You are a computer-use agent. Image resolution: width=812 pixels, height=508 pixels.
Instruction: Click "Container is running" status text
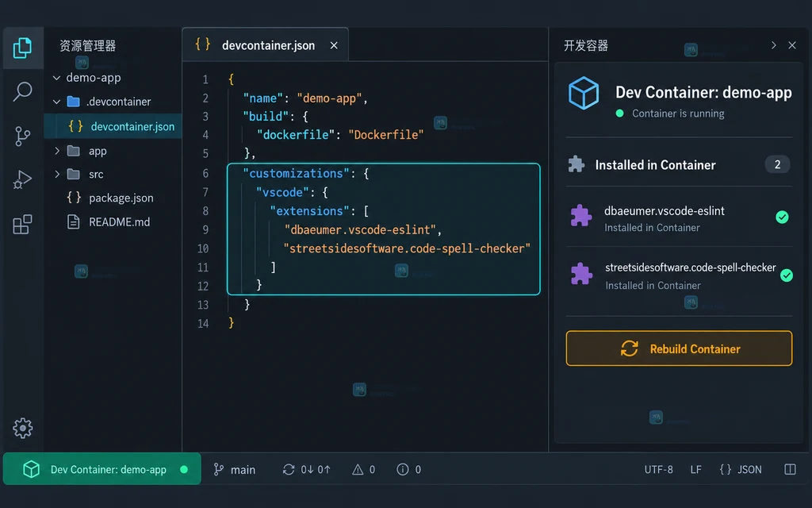pyautogui.click(x=678, y=114)
